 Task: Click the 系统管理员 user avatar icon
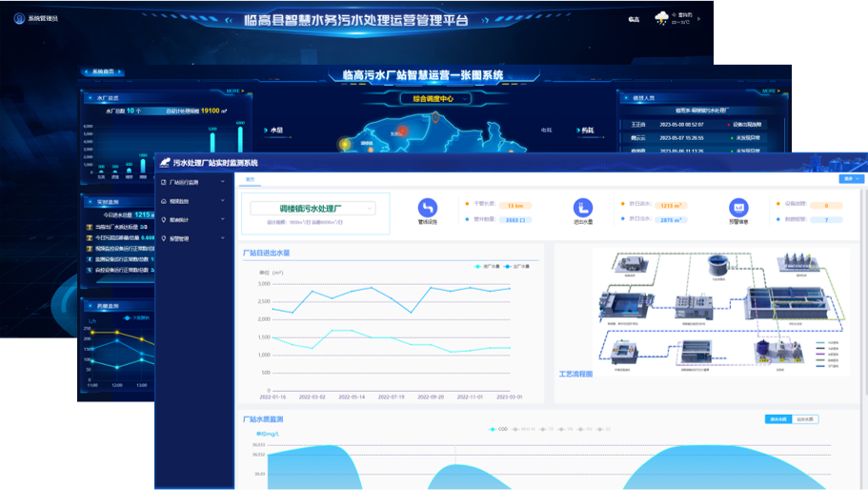point(19,18)
